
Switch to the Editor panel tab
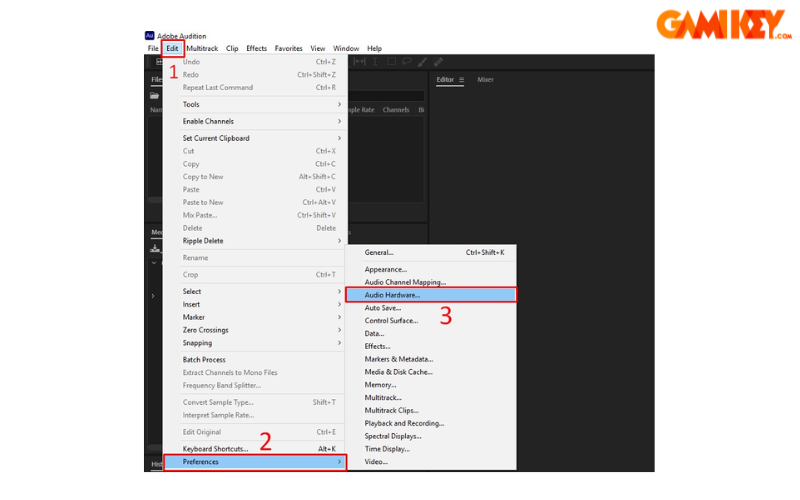445,79
